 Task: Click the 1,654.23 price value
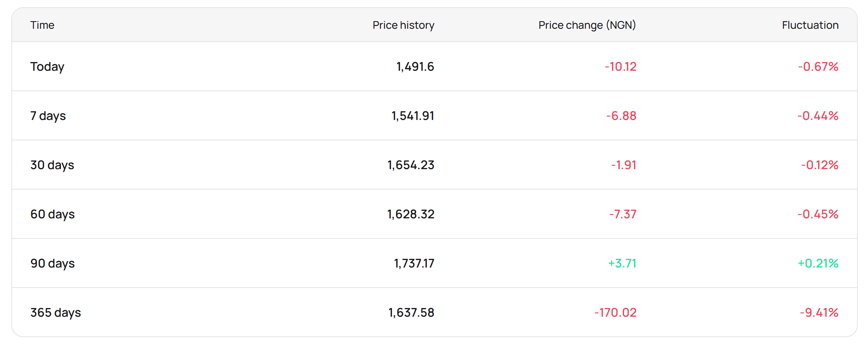(411, 165)
